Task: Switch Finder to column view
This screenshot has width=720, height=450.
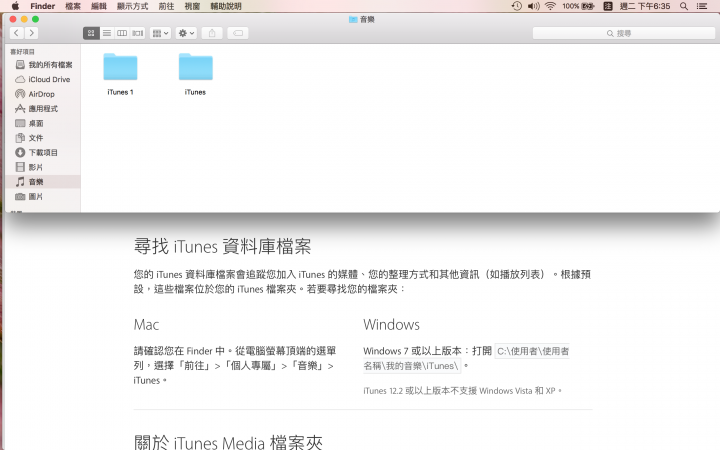Action: (x=122, y=33)
